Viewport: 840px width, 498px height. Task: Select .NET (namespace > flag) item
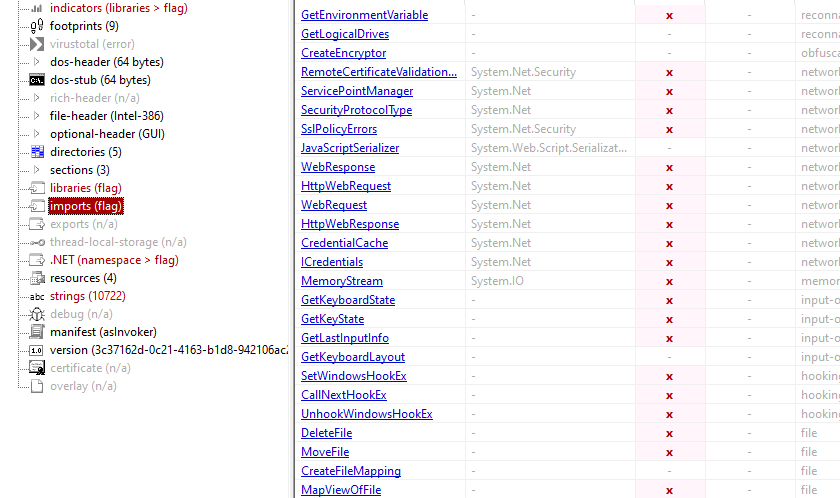[114, 260]
